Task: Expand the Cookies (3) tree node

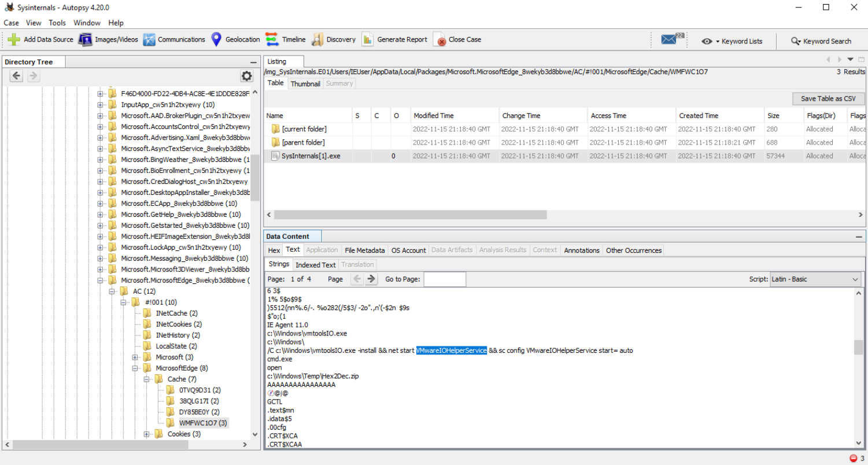Action: pos(147,434)
